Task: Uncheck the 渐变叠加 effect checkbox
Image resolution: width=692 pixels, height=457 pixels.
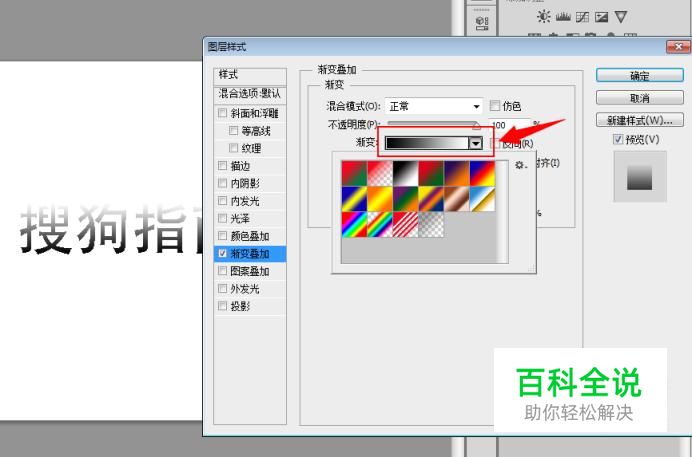Action: click(x=222, y=254)
